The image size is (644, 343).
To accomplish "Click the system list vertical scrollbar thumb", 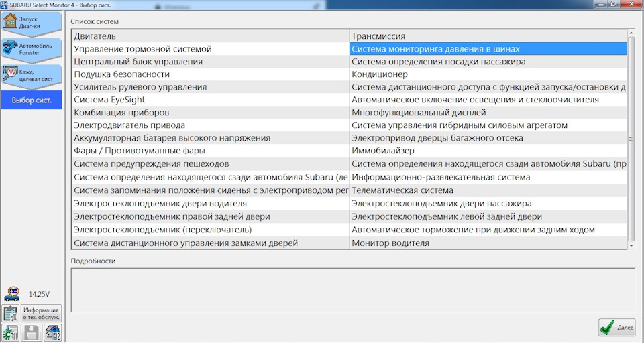I will pos(631,139).
